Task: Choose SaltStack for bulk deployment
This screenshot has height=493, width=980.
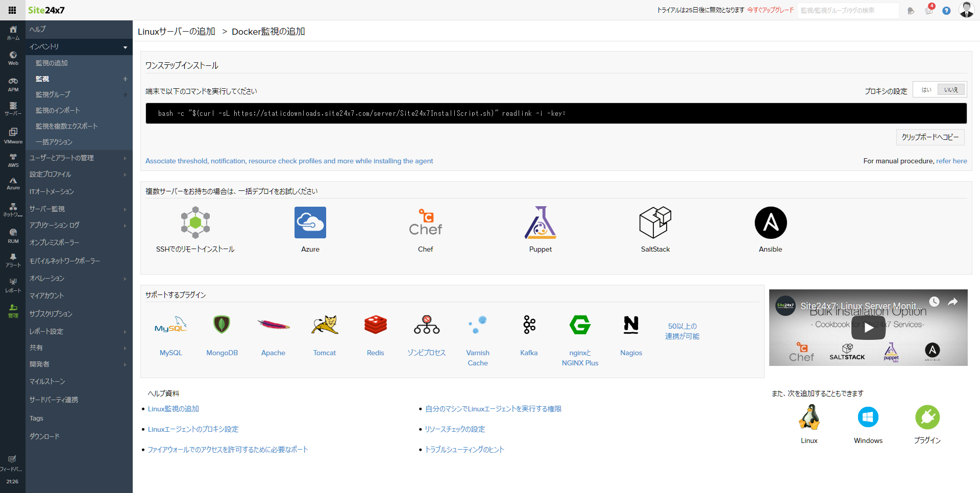Action: tap(655, 229)
